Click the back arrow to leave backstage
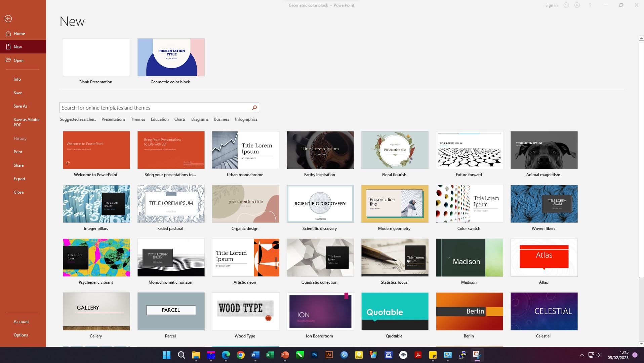 point(8,19)
